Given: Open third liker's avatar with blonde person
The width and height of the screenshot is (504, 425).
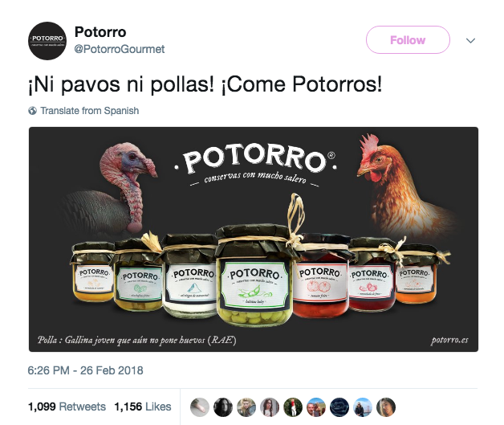Looking at the screenshot, I should click(x=246, y=407).
